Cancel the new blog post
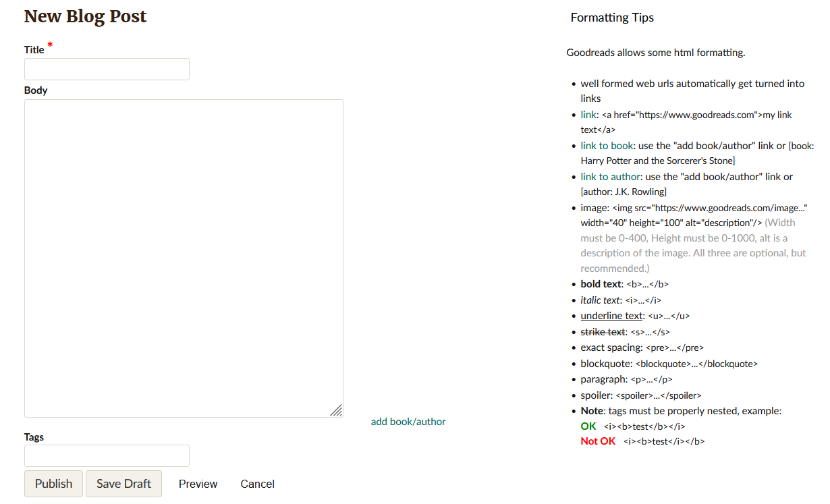830x504 pixels. coord(257,484)
